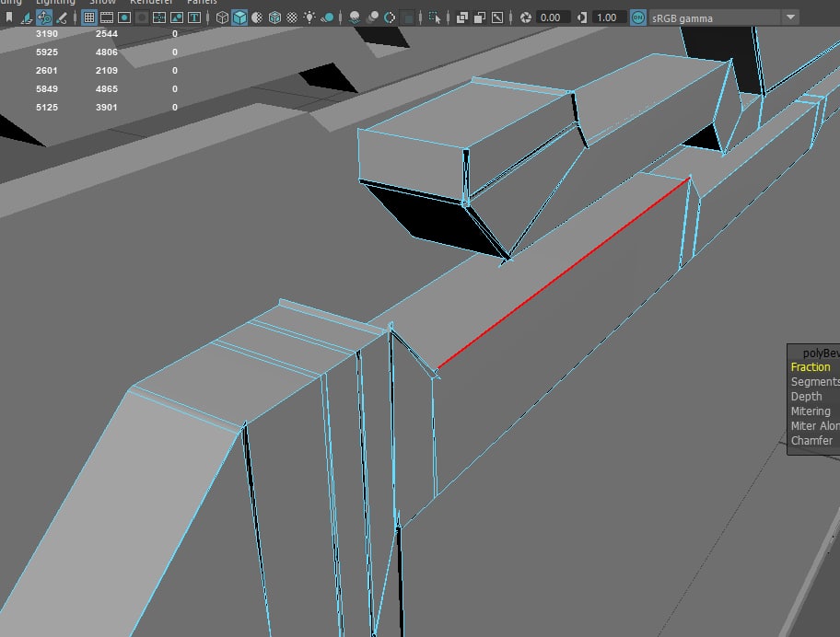Toggle the X-Ray display icon

pyautogui.click(x=461, y=17)
